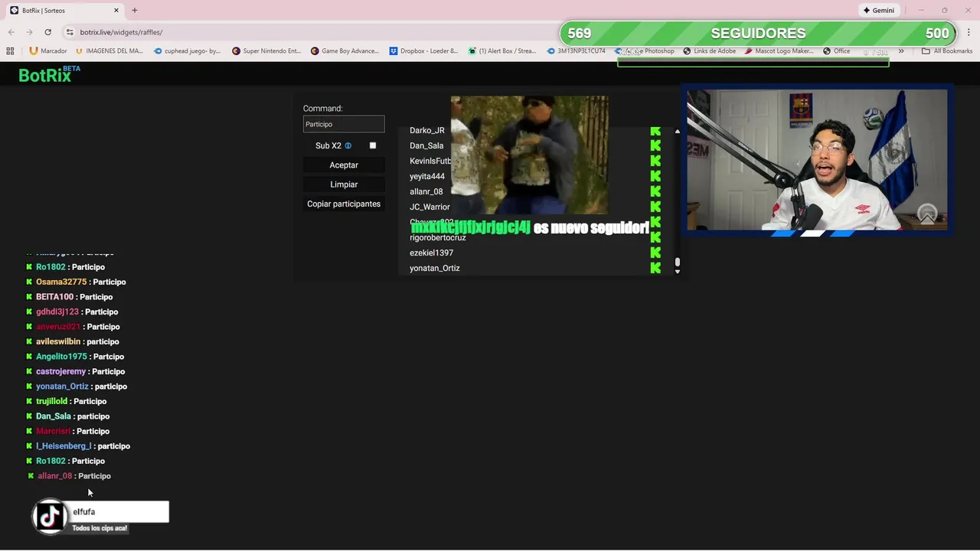Viewport: 980px width, 551px height.
Task: Click the browser address bar URL
Action: click(121, 32)
